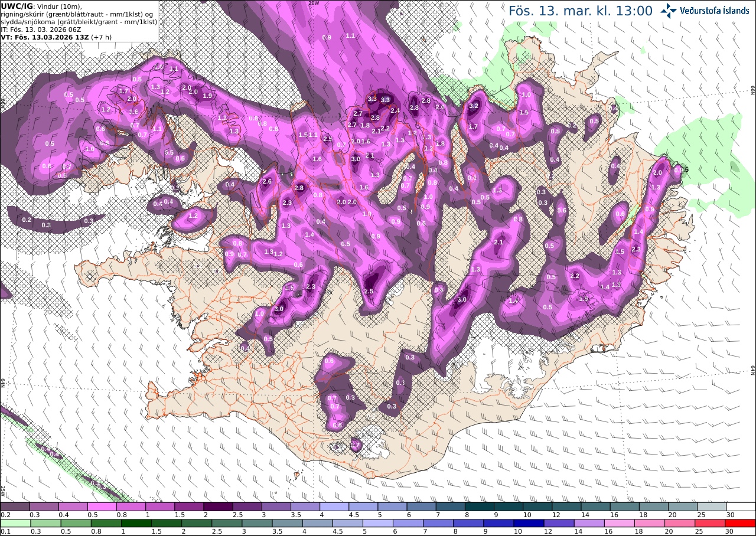Select the deep blue lower swatch at 10
756x536 pixels.
click(529, 523)
